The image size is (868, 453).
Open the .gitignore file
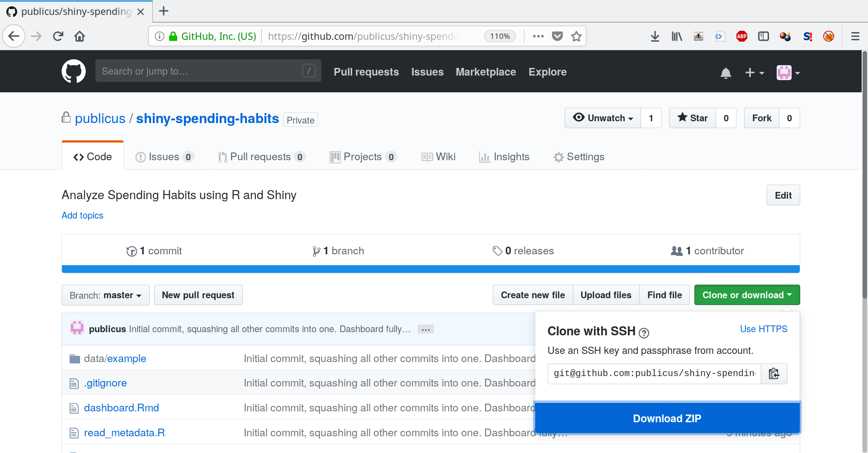105,383
